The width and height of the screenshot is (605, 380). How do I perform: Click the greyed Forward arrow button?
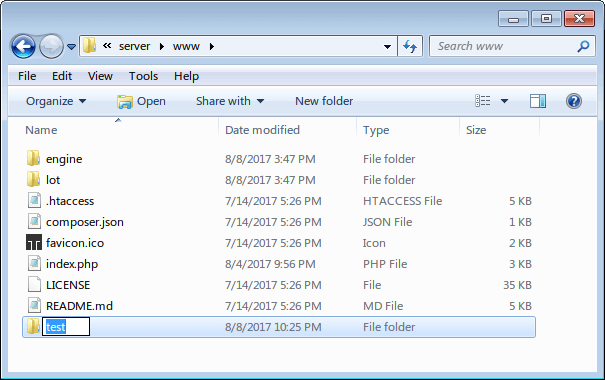pyautogui.click(x=51, y=46)
